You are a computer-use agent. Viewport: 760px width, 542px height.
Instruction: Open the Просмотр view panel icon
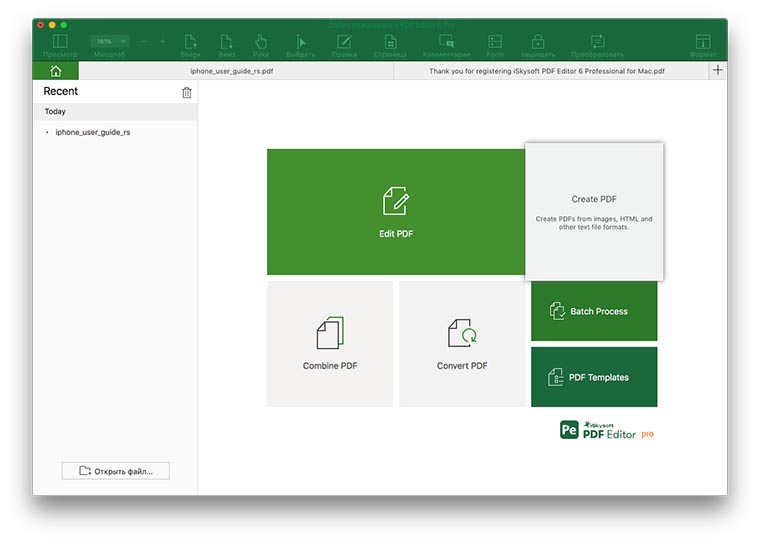[x=60, y=43]
